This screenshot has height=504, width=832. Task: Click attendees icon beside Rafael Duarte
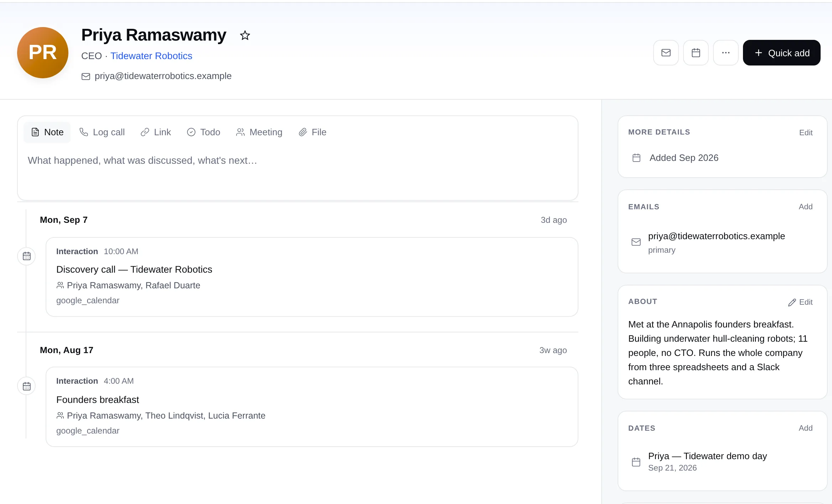pos(60,285)
